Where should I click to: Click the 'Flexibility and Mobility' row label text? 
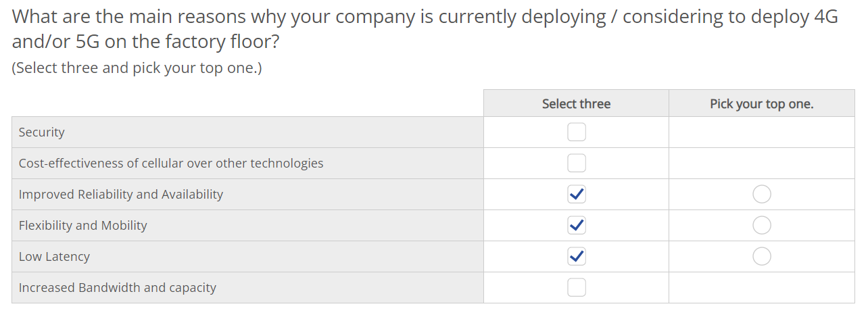coord(83,226)
